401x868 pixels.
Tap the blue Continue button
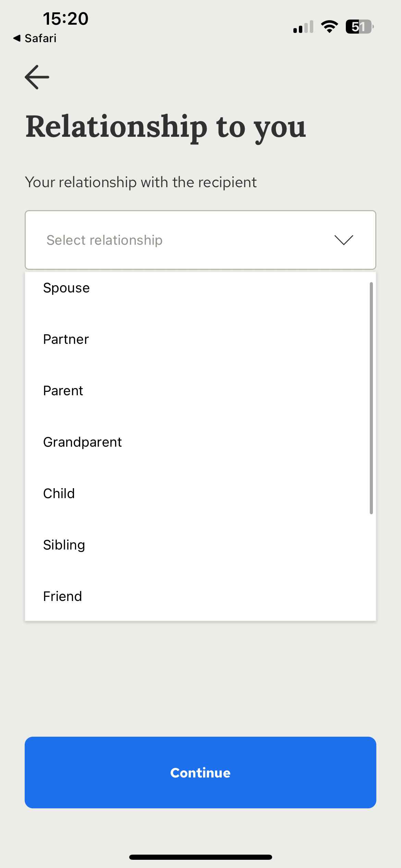(200, 772)
